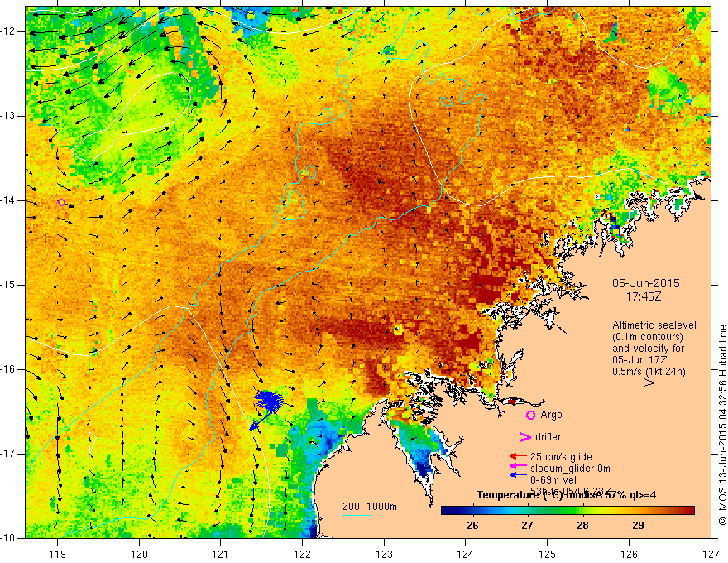Click the 05-Jun-2015 date label
This screenshot has height=563, width=728.
click(646, 283)
